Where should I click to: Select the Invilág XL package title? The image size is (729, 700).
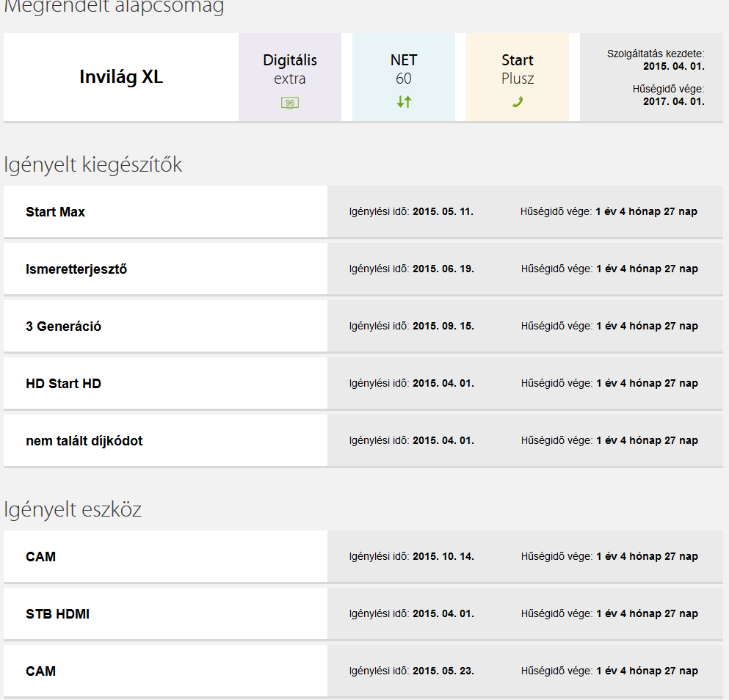point(121,77)
